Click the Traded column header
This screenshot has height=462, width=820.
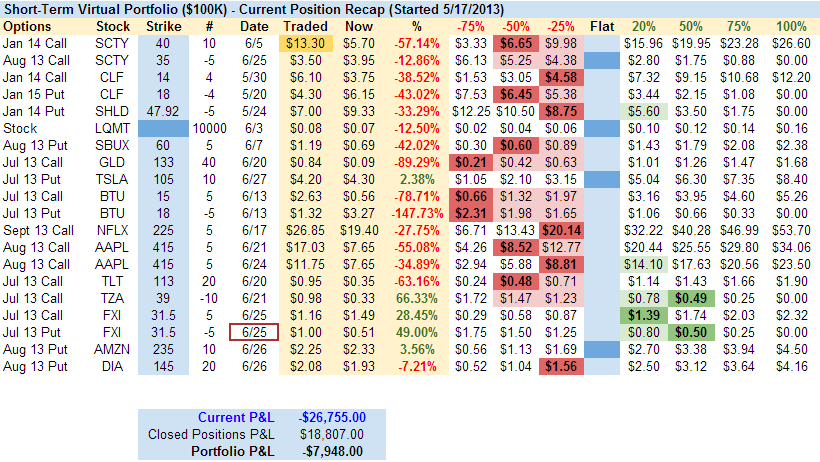[304, 25]
